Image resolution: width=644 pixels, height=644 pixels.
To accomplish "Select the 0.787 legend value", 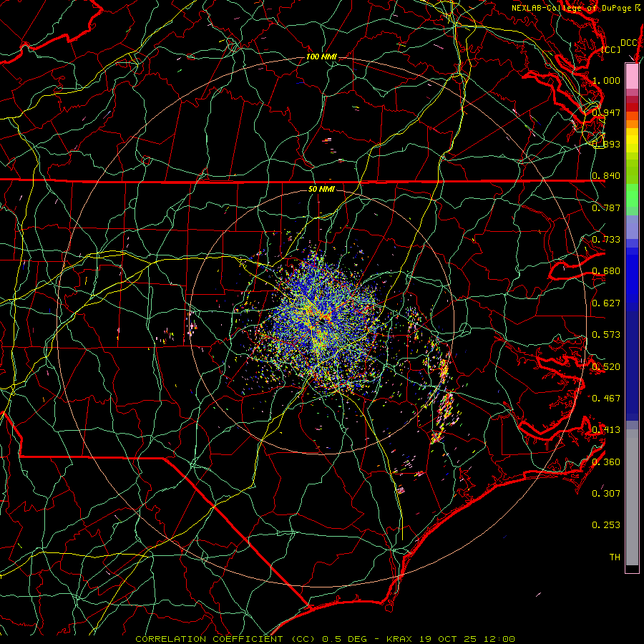I will coord(606,208).
